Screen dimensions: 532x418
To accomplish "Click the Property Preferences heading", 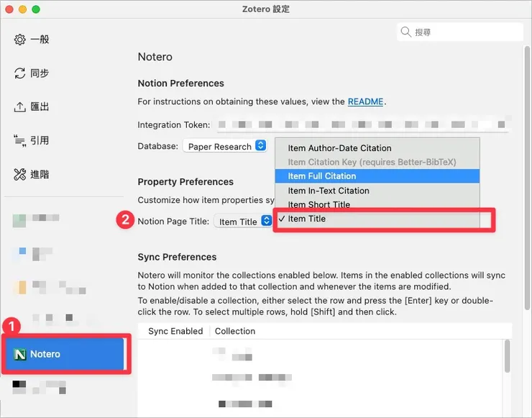I will click(185, 182).
